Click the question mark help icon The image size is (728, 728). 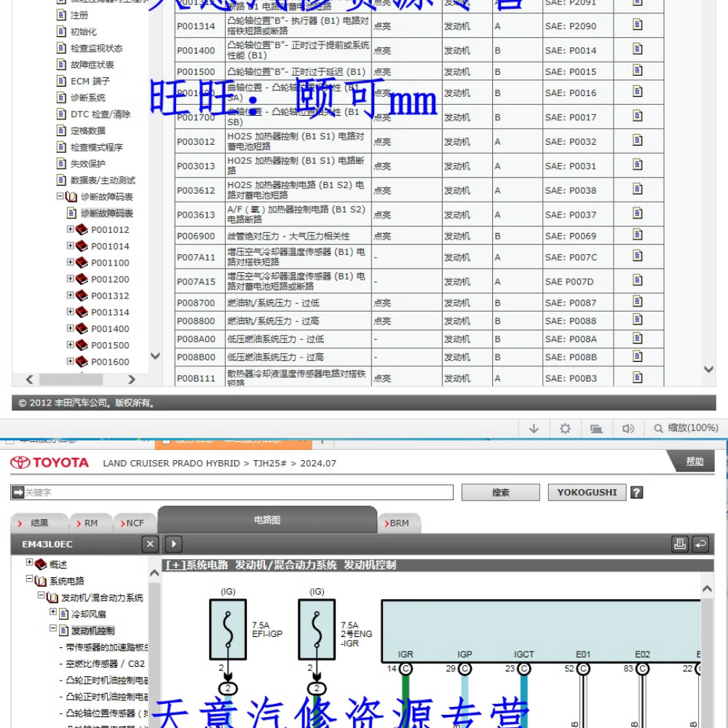(x=637, y=493)
